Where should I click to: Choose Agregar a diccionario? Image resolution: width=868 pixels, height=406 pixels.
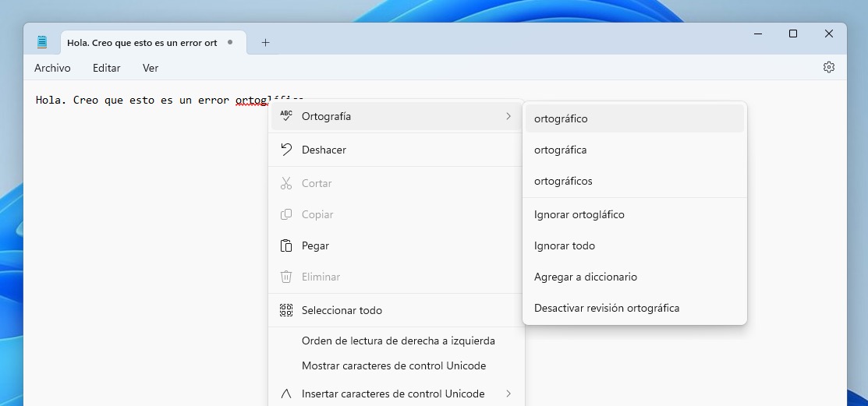pyautogui.click(x=634, y=277)
